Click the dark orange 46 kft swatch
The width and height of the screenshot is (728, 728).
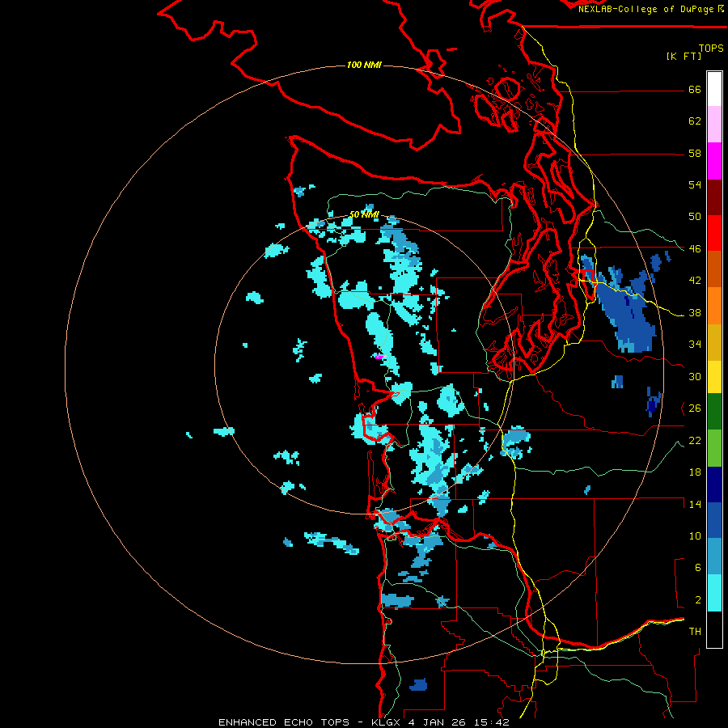pyautogui.click(x=714, y=269)
